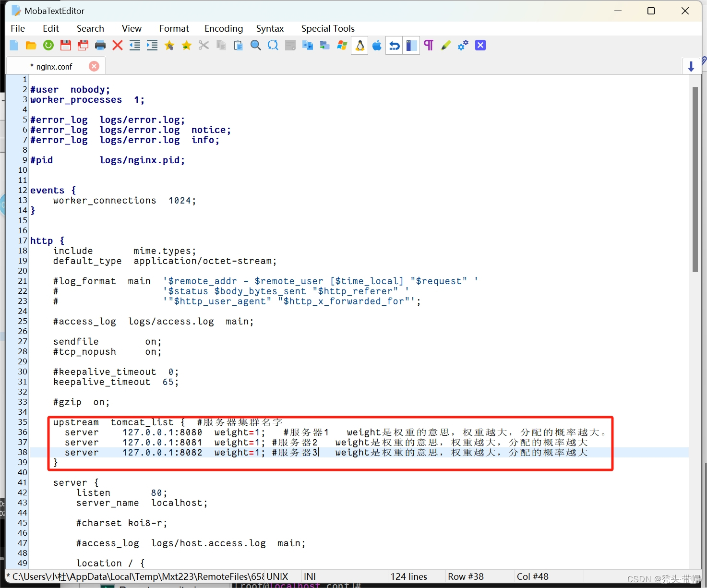Toggle bookmark with the star-and-pin icon
The height and width of the screenshot is (588, 707).
tap(169, 46)
